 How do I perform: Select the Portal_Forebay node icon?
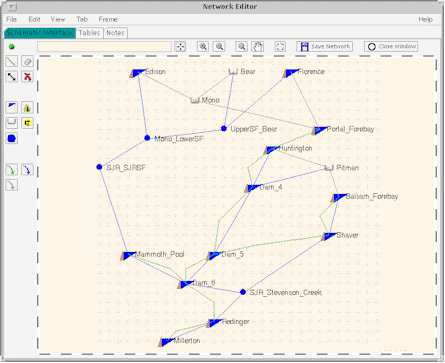point(319,130)
